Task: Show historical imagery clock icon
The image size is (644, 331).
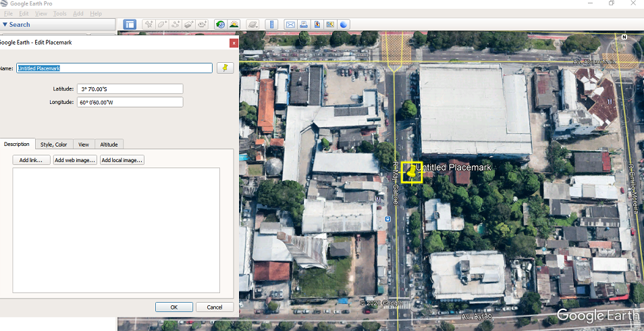Action: (x=220, y=24)
